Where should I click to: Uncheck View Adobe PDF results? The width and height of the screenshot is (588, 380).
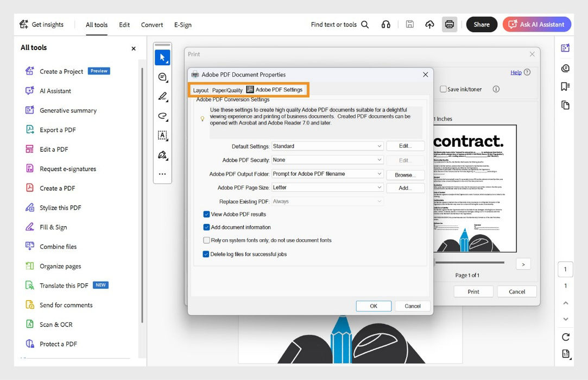click(206, 214)
